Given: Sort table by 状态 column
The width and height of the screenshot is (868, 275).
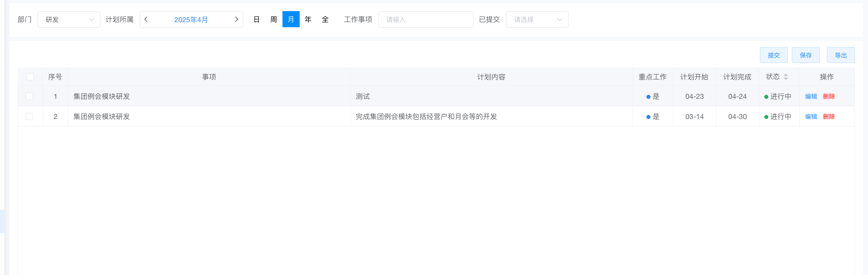Looking at the screenshot, I should point(786,77).
